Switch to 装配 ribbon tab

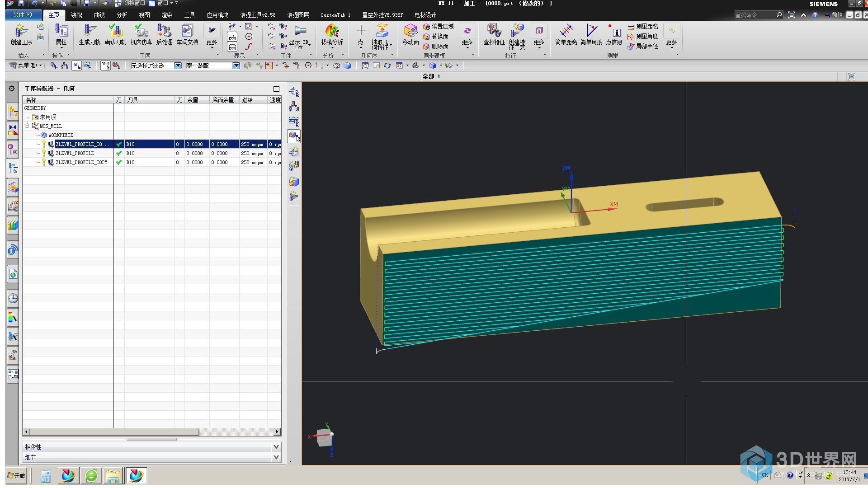coord(76,15)
